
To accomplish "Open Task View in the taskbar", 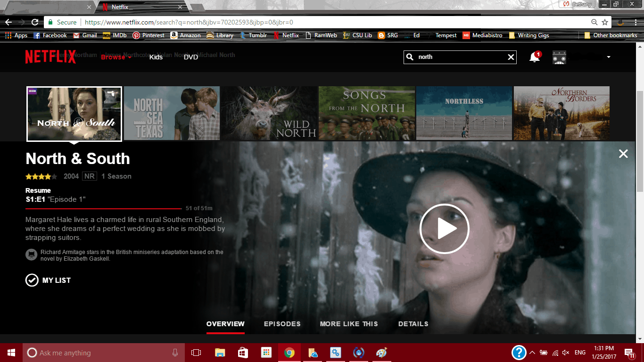I will pos(196,353).
